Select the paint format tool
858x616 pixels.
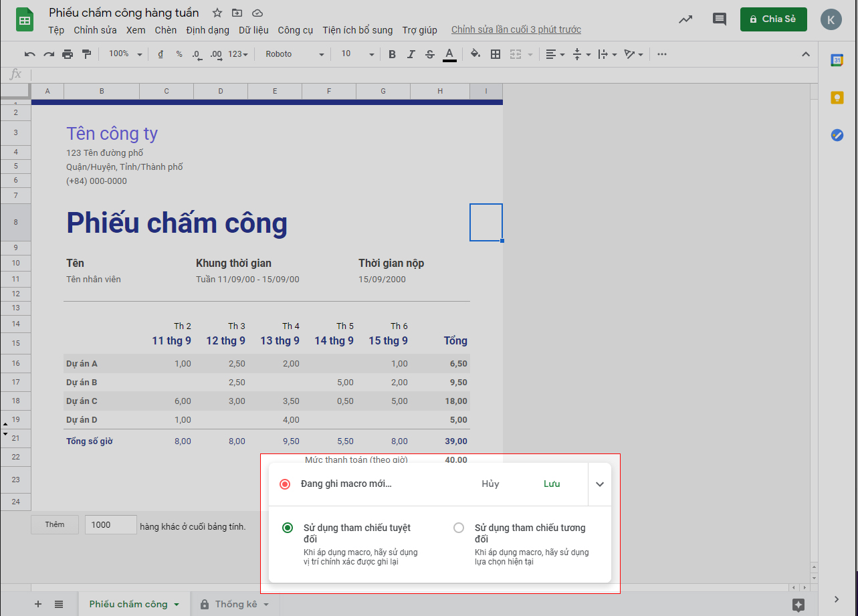pos(86,54)
